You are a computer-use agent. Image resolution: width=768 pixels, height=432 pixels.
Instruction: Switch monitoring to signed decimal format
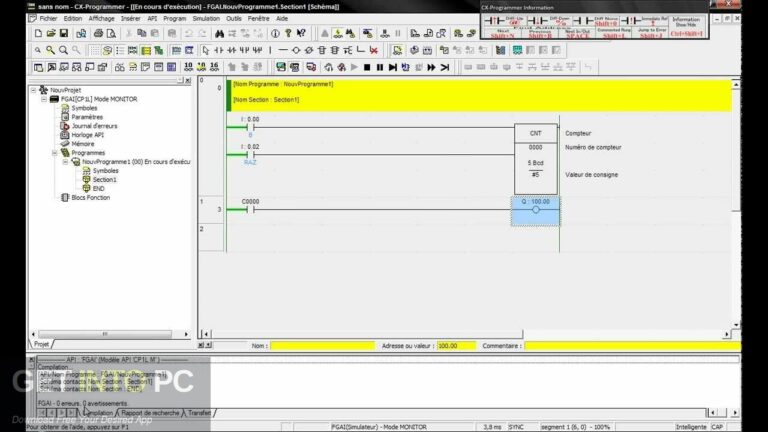click(x=201, y=67)
